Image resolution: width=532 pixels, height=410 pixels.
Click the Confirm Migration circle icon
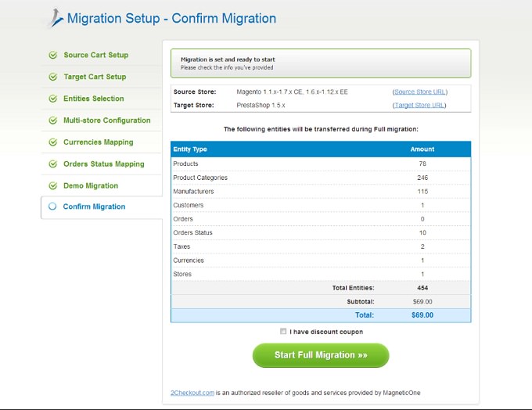[52, 207]
